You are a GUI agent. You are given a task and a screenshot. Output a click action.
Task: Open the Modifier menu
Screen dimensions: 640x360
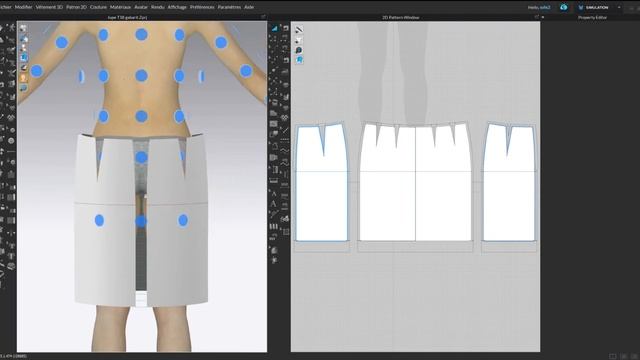pyautogui.click(x=23, y=7)
